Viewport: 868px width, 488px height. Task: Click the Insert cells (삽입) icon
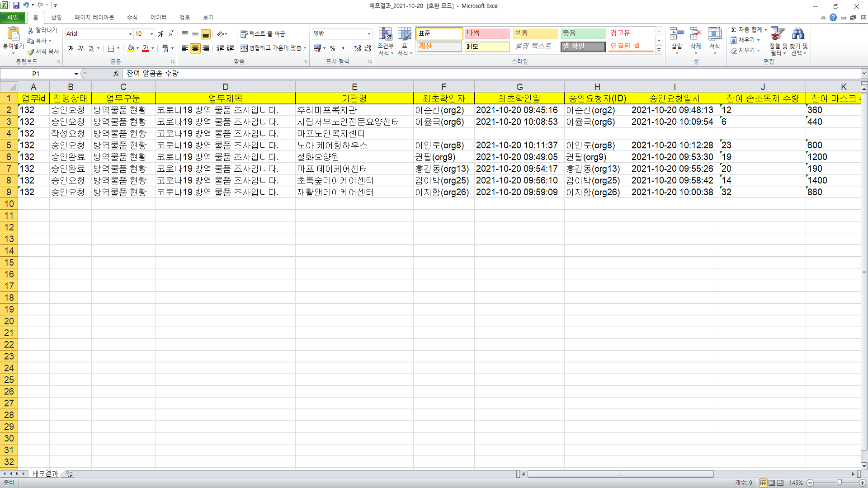[676, 34]
